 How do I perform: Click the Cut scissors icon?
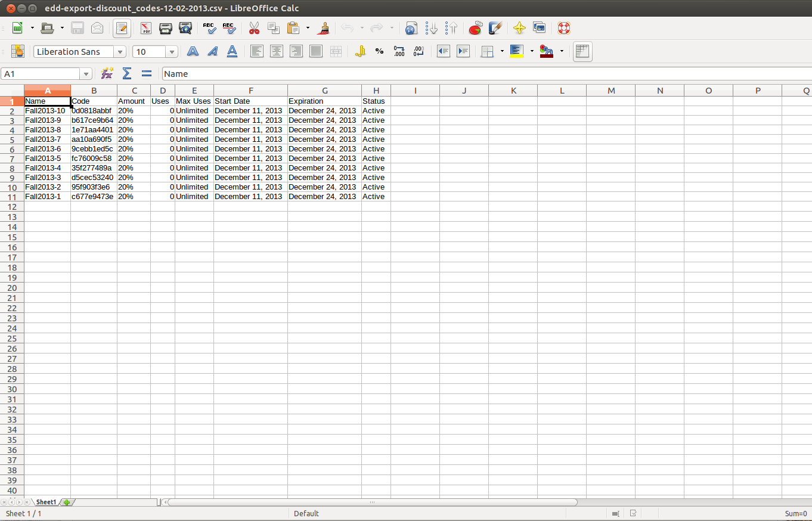(254, 28)
